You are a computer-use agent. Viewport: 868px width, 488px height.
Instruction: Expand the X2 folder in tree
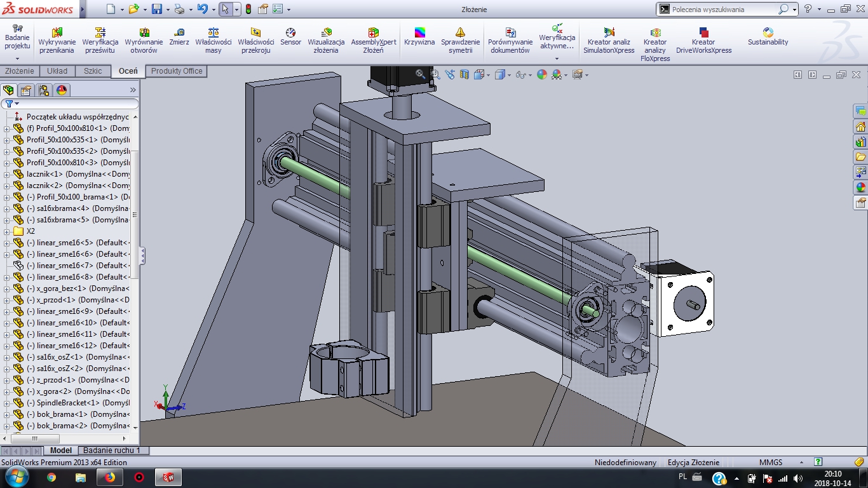(x=7, y=231)
